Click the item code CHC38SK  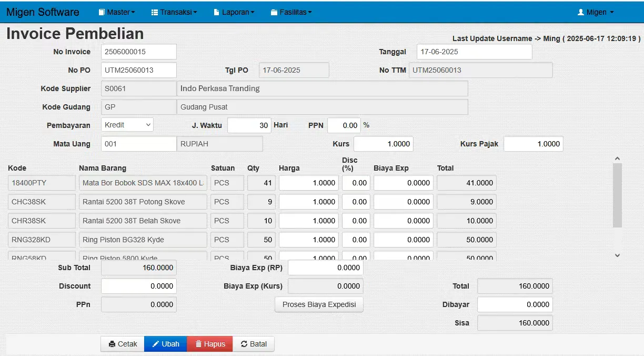42,202
